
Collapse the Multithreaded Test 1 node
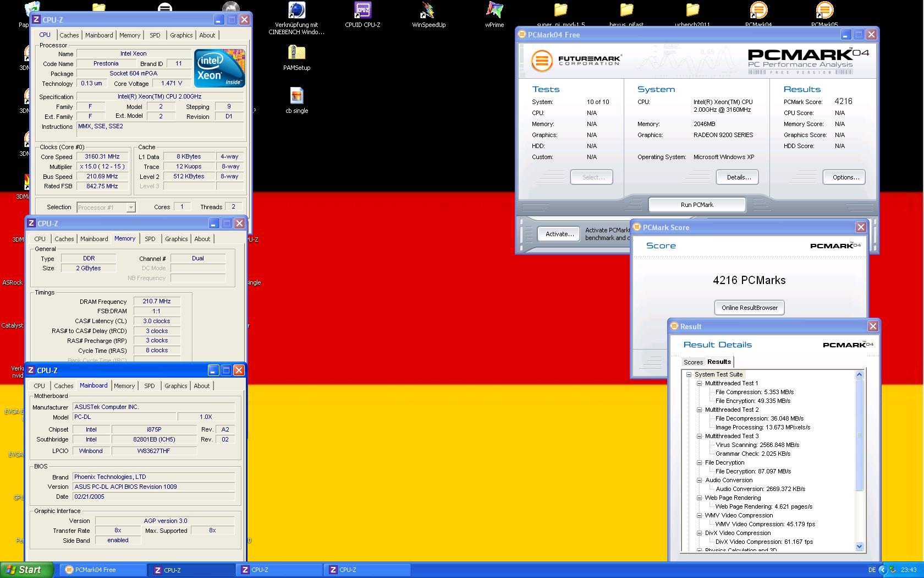point(699,383)
